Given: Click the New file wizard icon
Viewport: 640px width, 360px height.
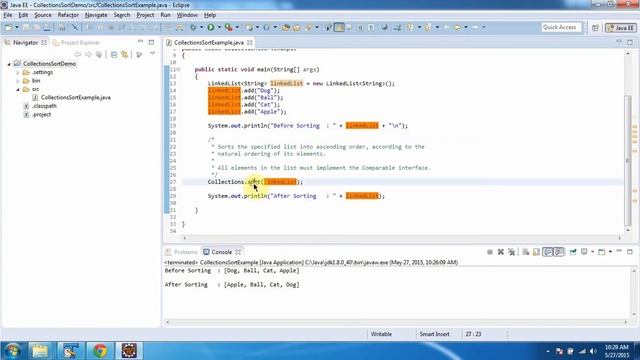Looking at the screenshot, I should point(9,27).
